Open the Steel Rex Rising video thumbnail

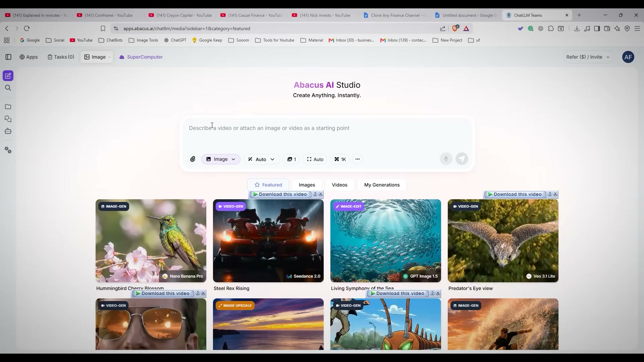268,241
